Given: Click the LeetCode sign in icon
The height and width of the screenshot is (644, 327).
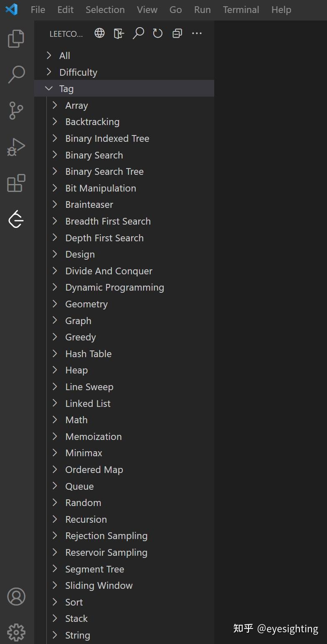Looking at the screenshot, I should 119,33.
